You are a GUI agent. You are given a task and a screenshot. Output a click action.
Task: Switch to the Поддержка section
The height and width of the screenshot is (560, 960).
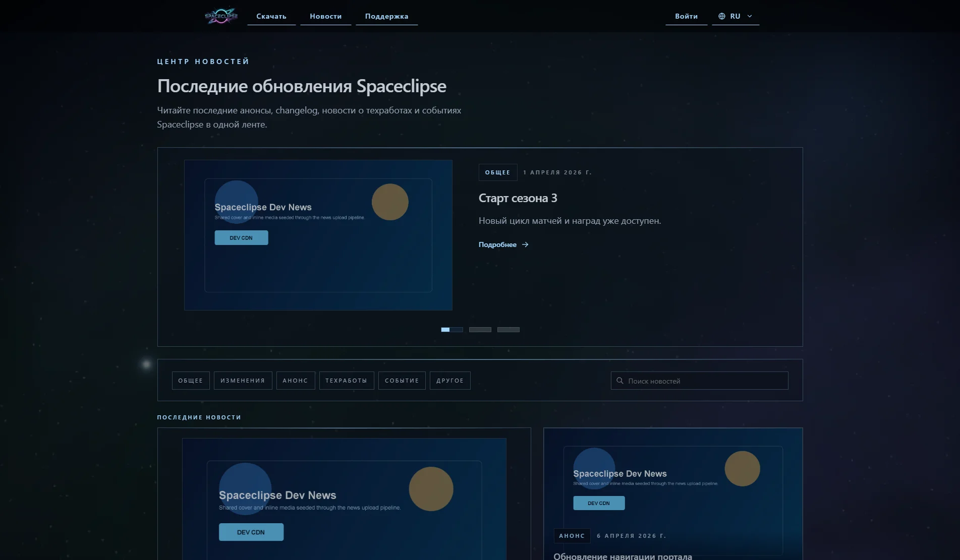pyautogui.click(x=386, y=16)
